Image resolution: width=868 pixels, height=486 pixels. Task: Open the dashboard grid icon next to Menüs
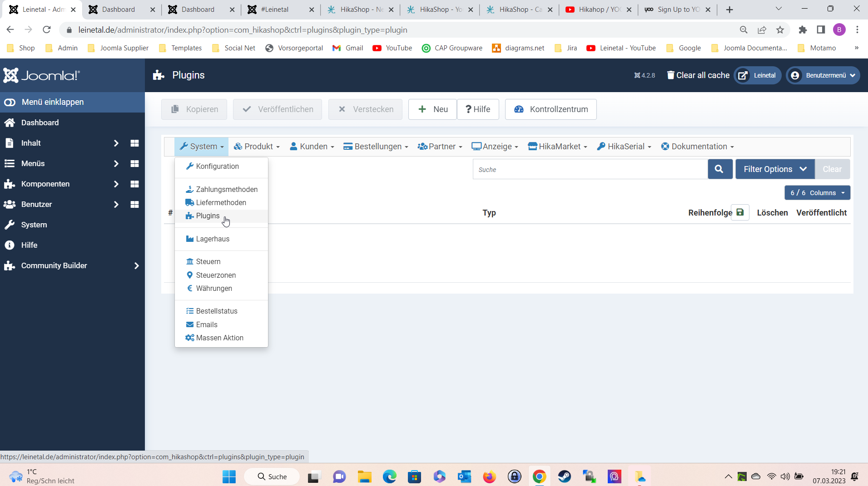(134, 163)
